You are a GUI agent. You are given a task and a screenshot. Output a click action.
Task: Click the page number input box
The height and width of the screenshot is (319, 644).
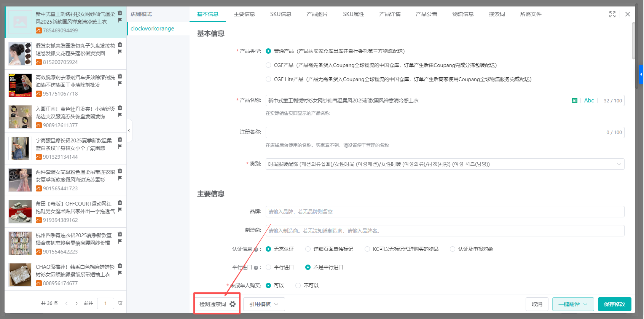click(105, 303)
